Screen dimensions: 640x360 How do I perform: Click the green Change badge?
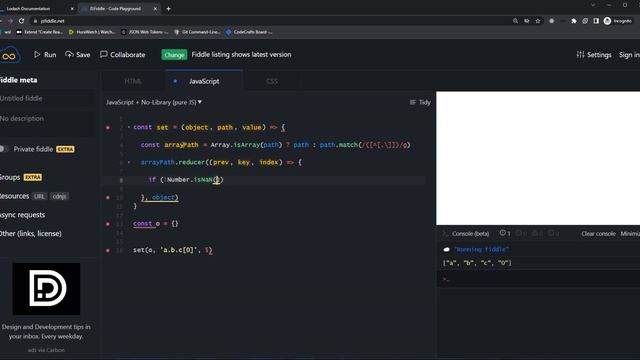(174, 55)
